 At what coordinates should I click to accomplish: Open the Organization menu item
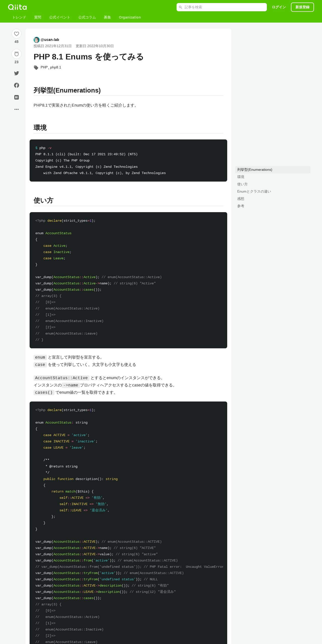pyautogui.click(x=130, y=17)
